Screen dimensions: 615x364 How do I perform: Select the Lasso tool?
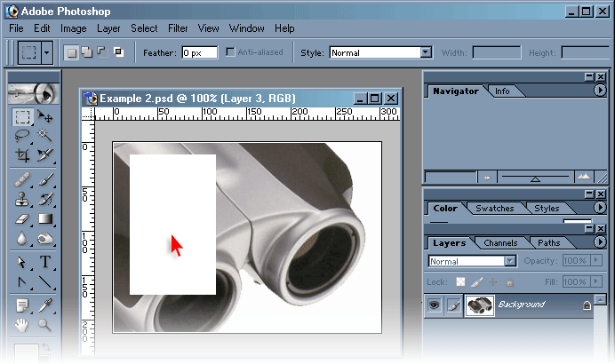point(22,136)
